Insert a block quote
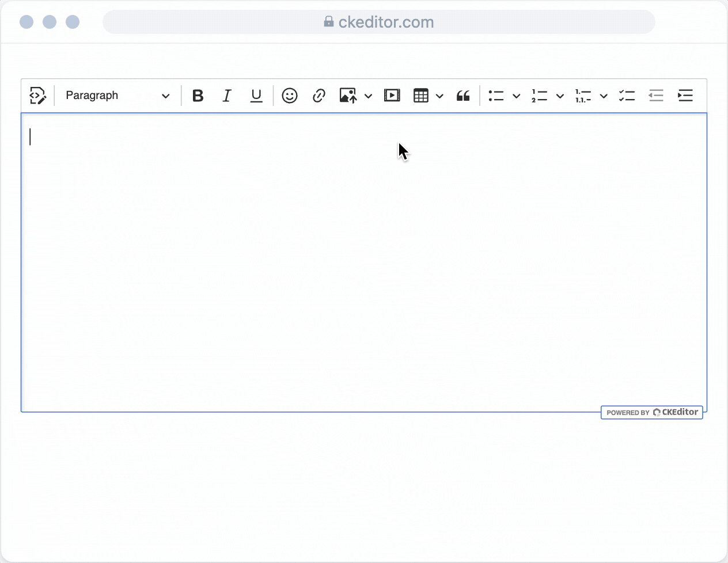Image resolution: width=728 pixels, height=563 pixels. click(463, 96)
